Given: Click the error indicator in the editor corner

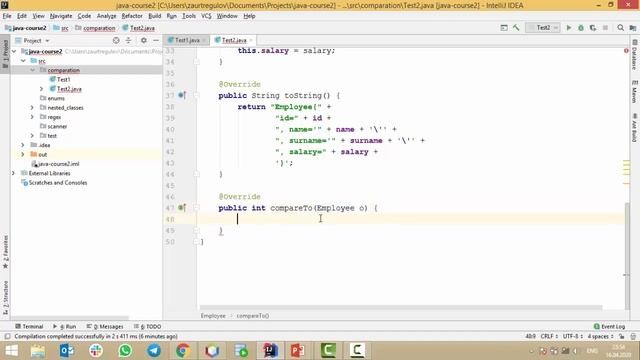Looking at the screenshot, I should pyautogui.click(x=626, y=51).
